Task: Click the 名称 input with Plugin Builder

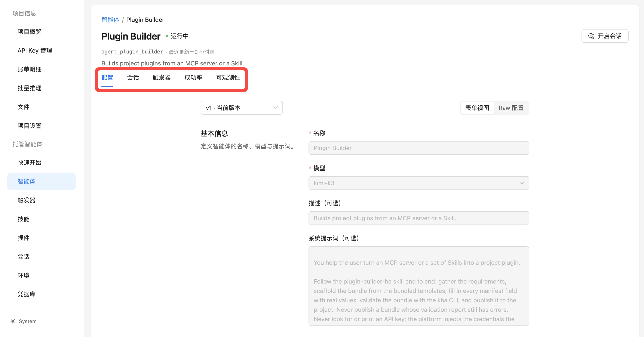Action: tap(418, 148)
